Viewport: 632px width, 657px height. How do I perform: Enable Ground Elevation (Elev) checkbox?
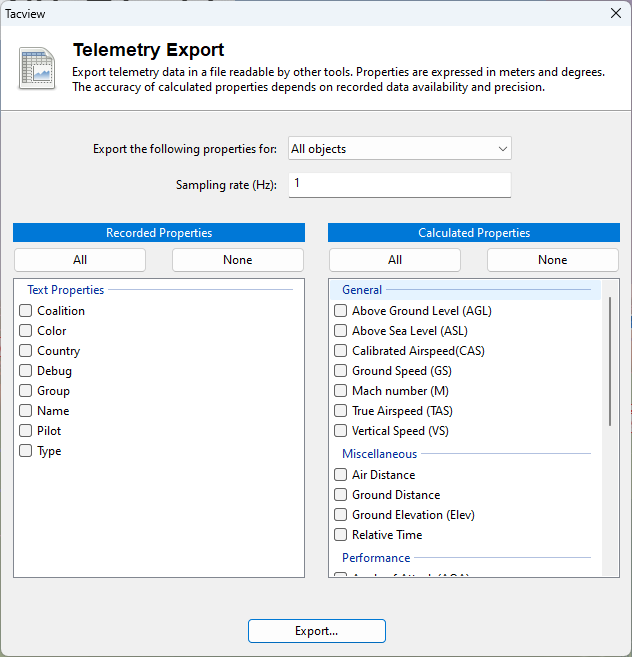(x=341, y=515)
